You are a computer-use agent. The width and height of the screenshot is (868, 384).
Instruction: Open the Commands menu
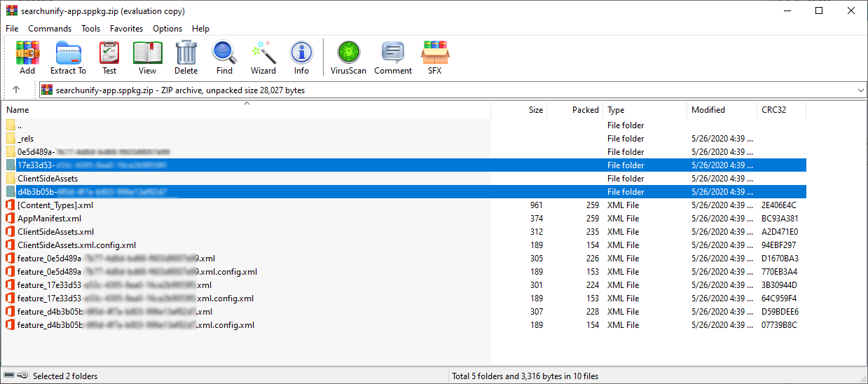[x=50, y=29]
